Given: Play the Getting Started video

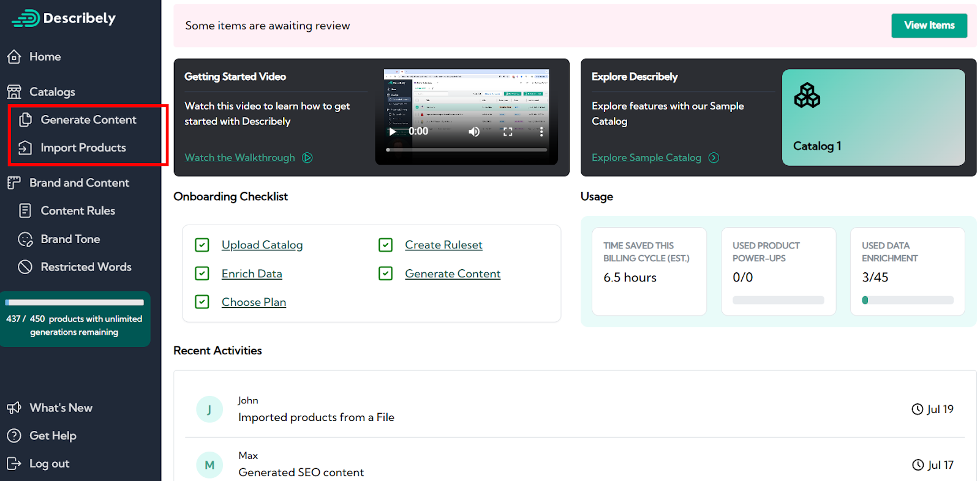Looking at the screenshot, I should 393,132.
